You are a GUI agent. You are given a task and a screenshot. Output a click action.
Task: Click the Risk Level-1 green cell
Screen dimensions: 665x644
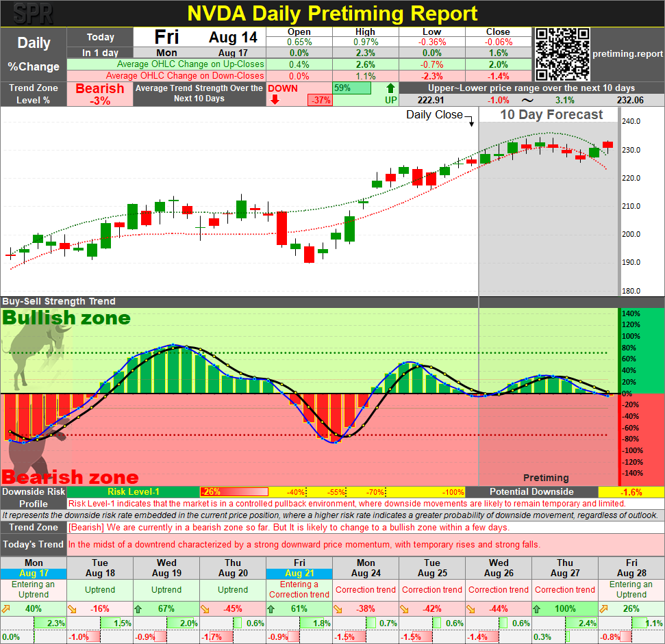pos(133,492)
